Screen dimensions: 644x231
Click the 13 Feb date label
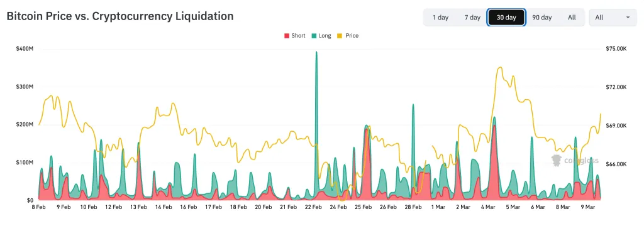(138, 207)
